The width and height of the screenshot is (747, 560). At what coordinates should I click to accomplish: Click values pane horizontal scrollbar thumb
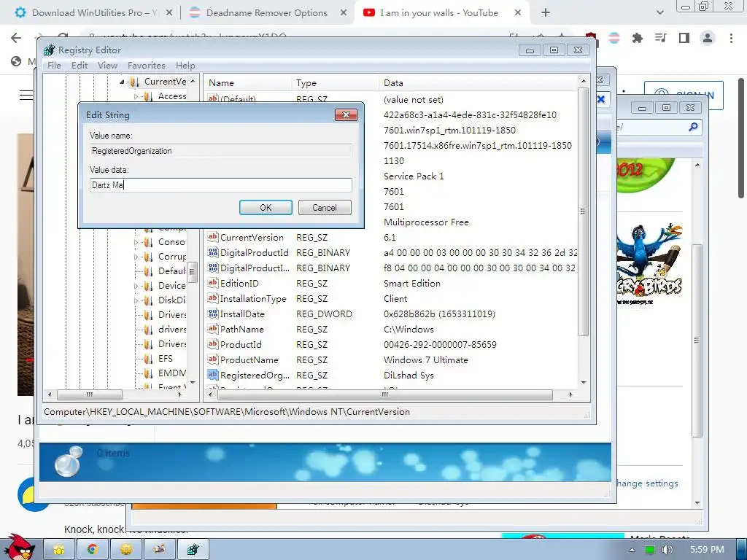384,394
